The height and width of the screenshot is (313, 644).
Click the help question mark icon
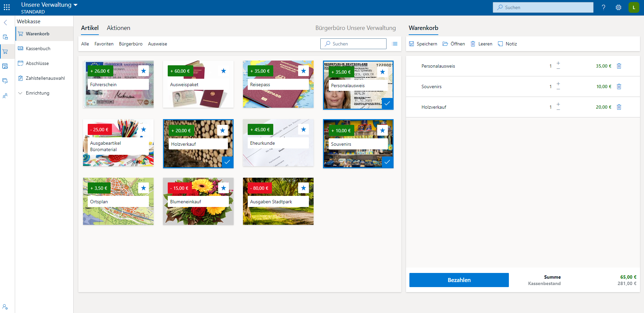[x=604, y=7]
